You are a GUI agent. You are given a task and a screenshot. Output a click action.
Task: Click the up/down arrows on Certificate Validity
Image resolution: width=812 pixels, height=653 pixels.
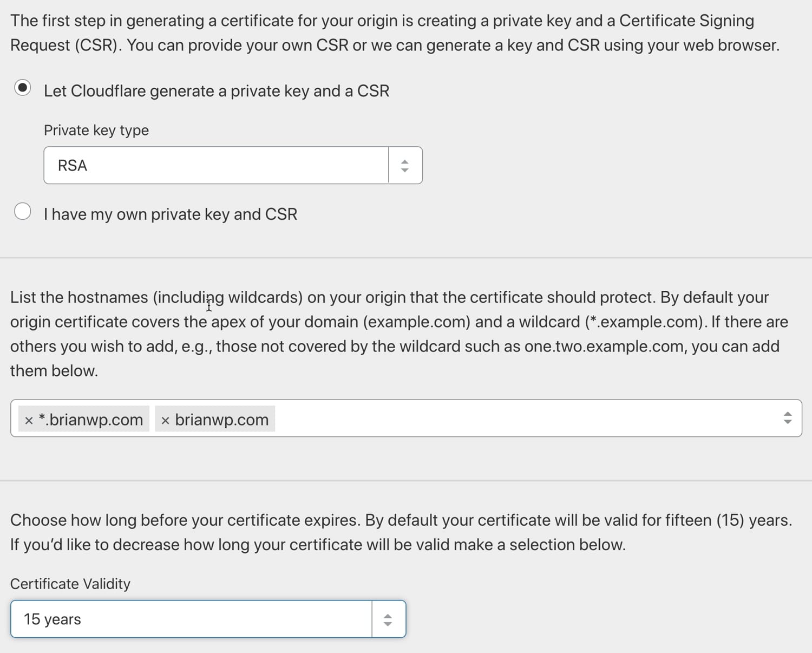[388, 619]
